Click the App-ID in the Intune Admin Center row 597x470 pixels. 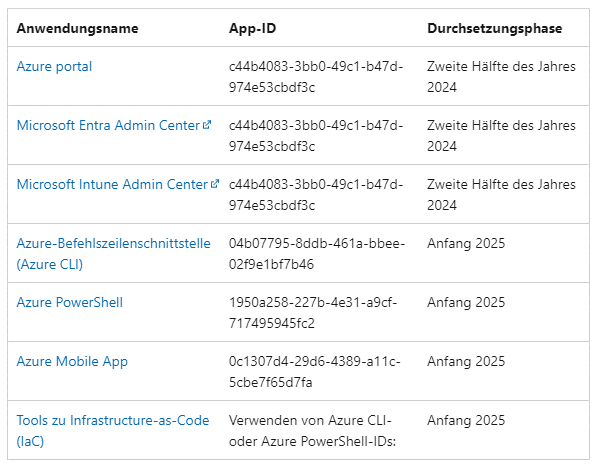(x=316, y=195)
